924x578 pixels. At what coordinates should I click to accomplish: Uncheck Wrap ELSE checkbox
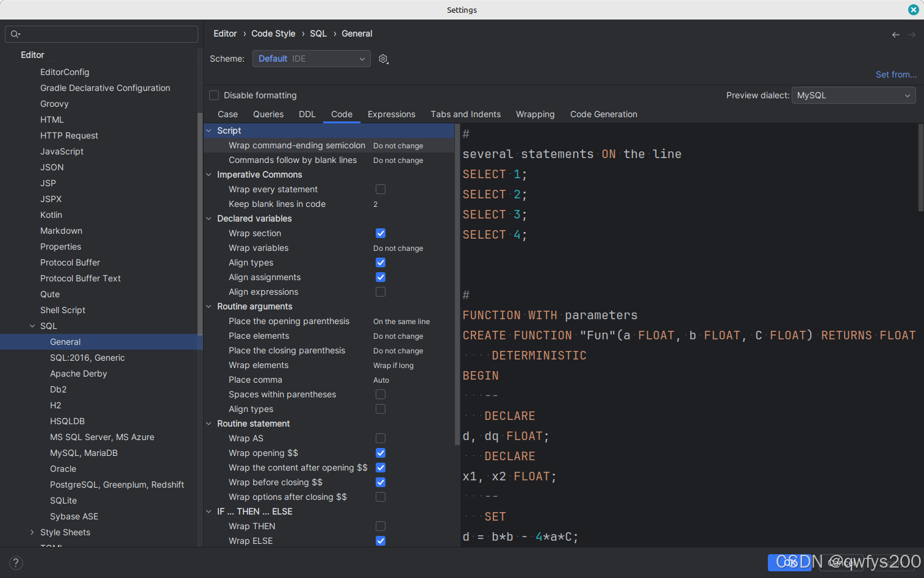coord(381,541)
